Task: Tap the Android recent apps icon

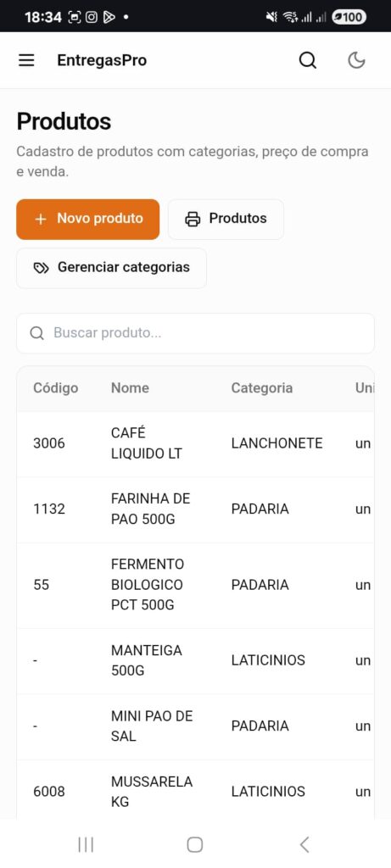Action: pos(86,845)
